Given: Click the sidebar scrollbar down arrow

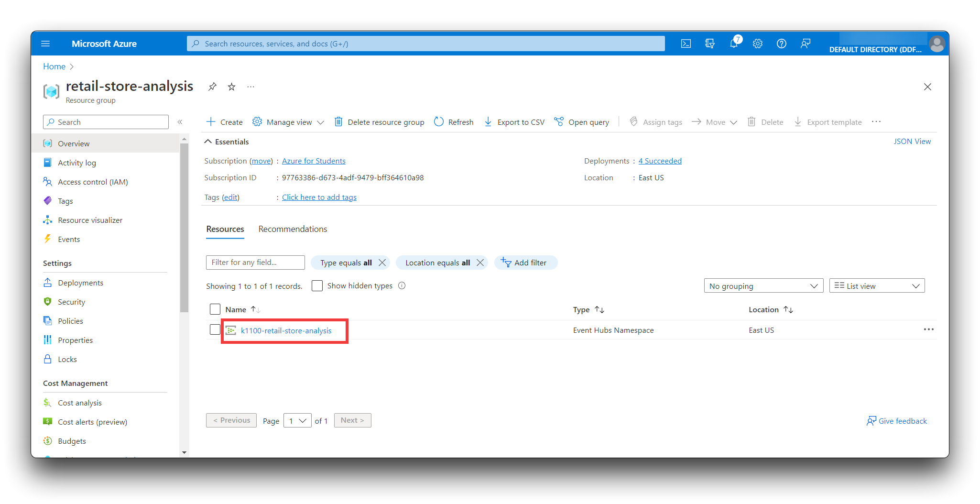Looking at the screenshot, I should point(184,452).
